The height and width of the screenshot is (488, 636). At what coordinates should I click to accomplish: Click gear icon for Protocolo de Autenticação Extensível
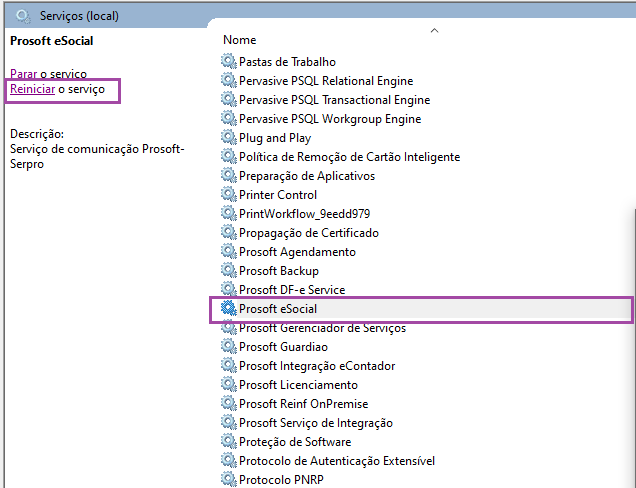point(229,461)
